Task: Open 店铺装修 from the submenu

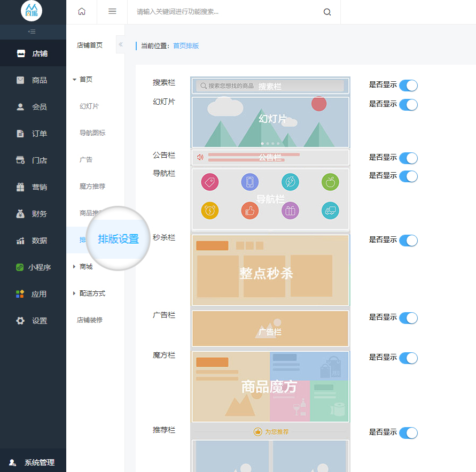Action: [x=90, y=320]
